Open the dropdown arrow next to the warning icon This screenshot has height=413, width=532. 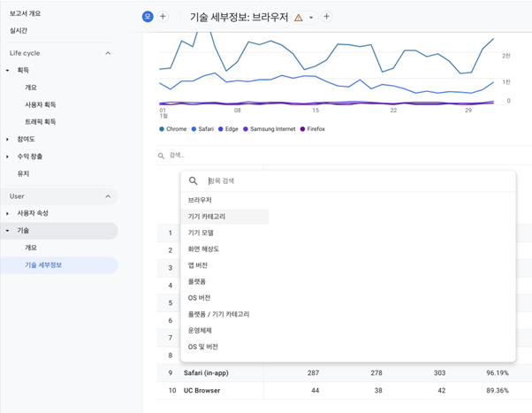(x=311, y=18)
